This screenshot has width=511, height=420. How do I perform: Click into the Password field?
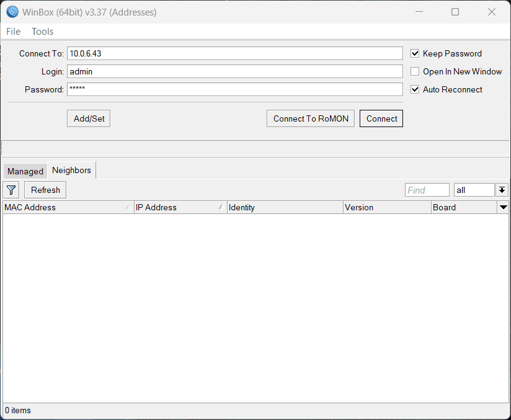pos(235,89)
